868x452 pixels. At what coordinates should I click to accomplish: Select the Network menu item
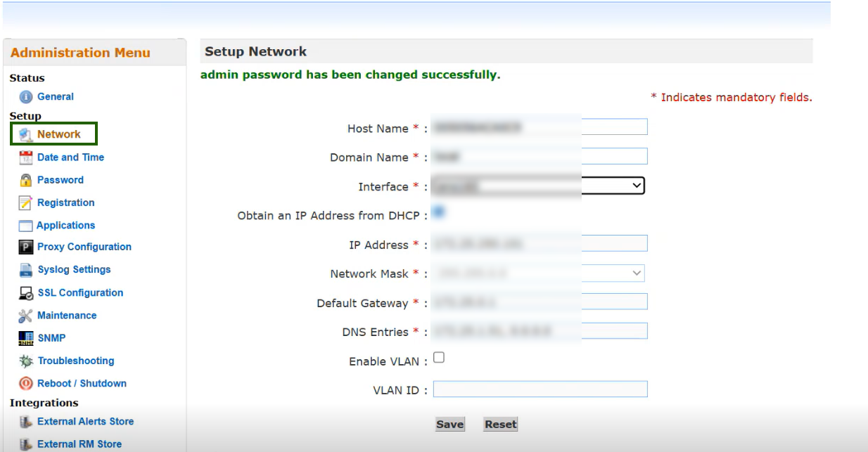coord(59,134)
